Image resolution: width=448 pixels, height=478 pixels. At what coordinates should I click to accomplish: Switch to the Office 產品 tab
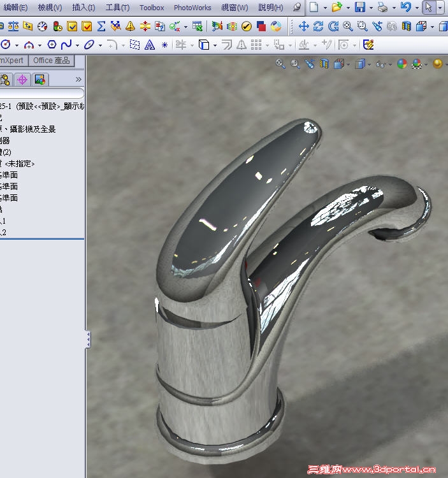click(52, 61)
